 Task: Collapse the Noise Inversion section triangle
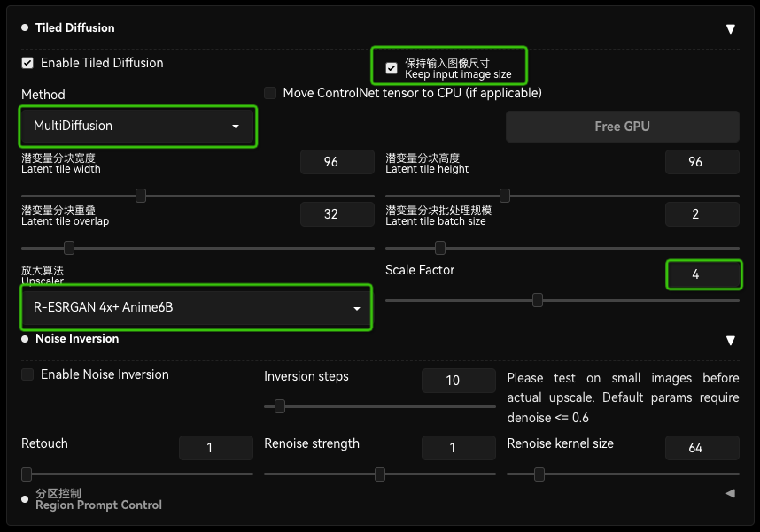tap(731, 340)
